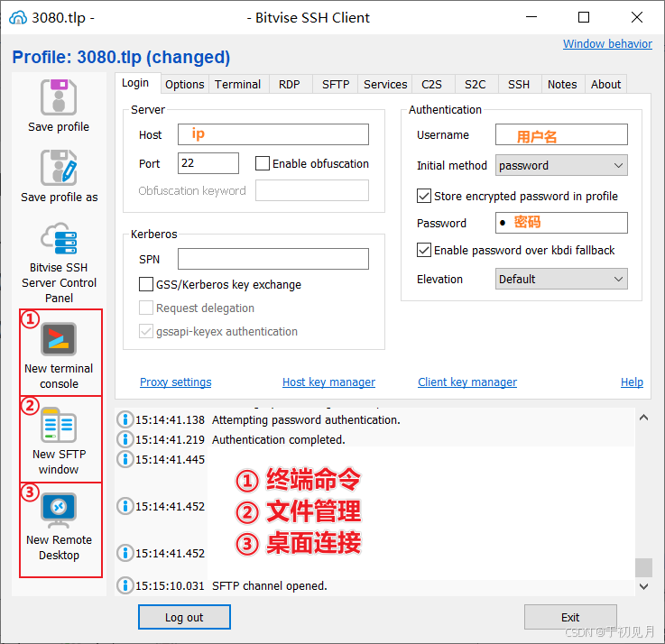
Task: Open Proxy settings link
Action: click(176, 382)
